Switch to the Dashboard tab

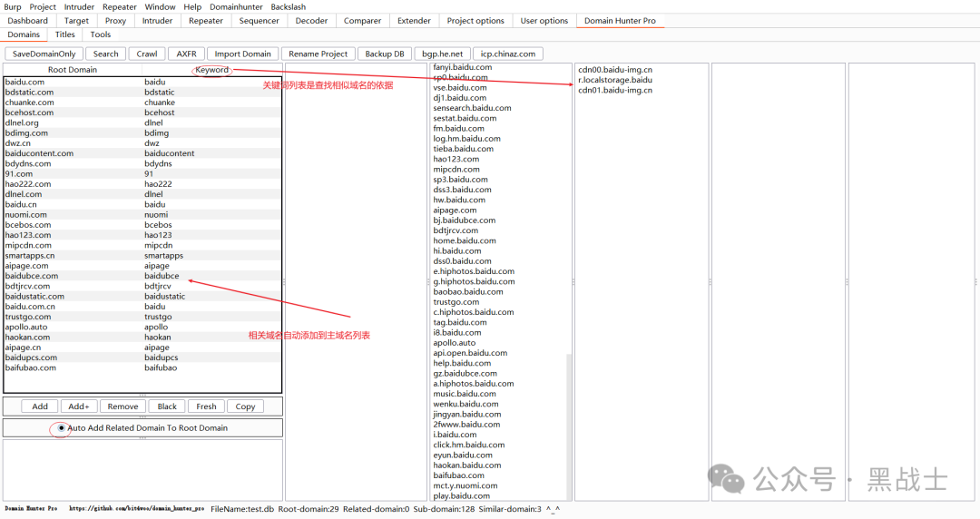click(27, 21)
